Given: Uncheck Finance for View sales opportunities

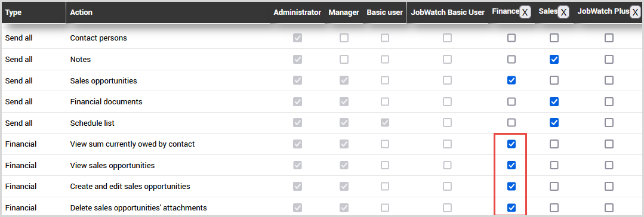Looking at the screenshot, I should [511, 165].
